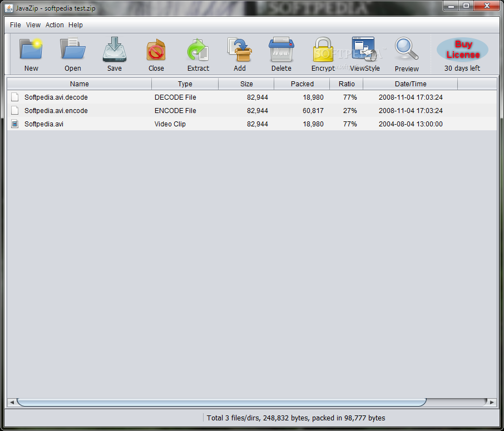Click the horizontal scrollbar thumb
This screenshot has width=504, height=431.
[221, 402]
